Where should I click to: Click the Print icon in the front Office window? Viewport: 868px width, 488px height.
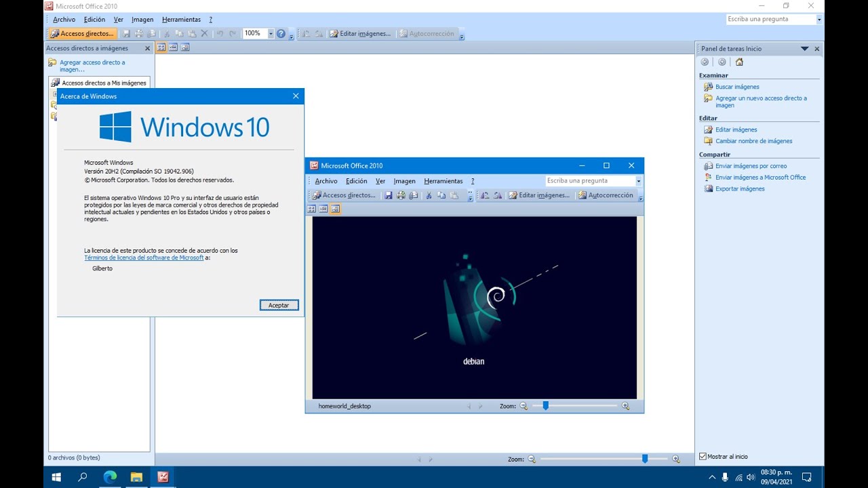(401, 195)
